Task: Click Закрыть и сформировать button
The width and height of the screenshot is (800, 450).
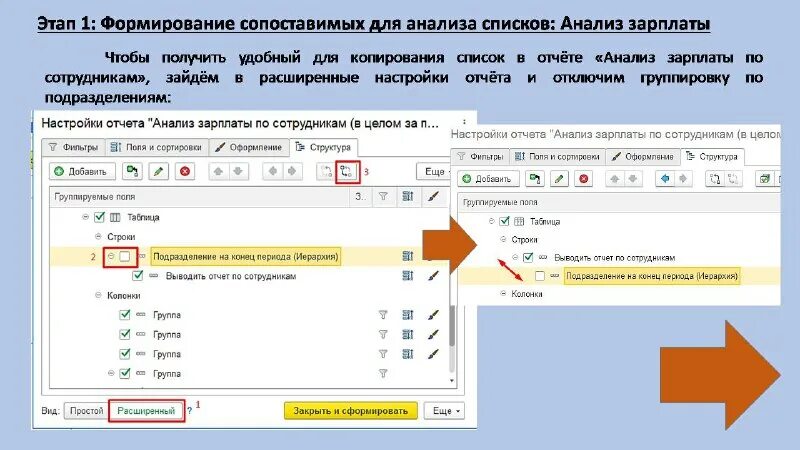Action: pos(351,411)
